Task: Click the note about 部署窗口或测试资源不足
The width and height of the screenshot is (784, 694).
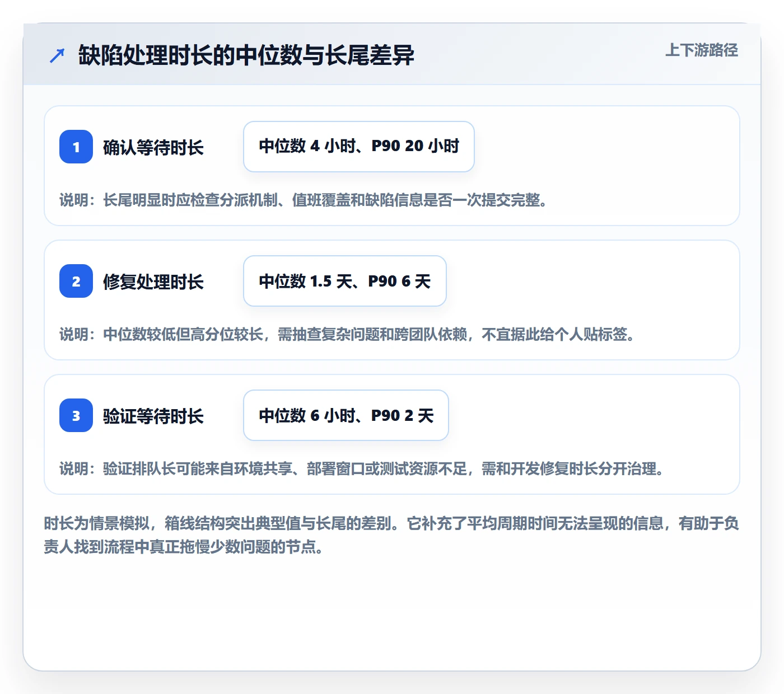Action: [x=362, y=468]
